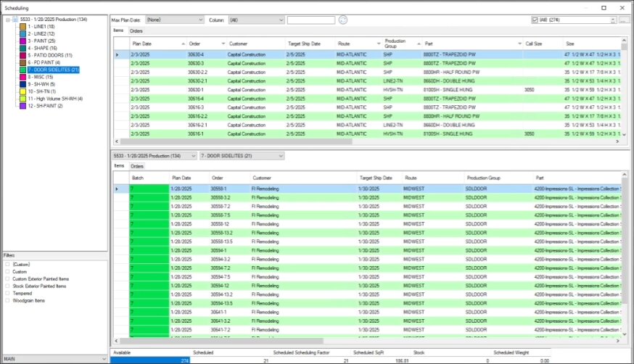Select 11 - High Volume SH-WH (4) node
Image resolution: width=634 pixels, height=364 pixels.
pos(55,99)
